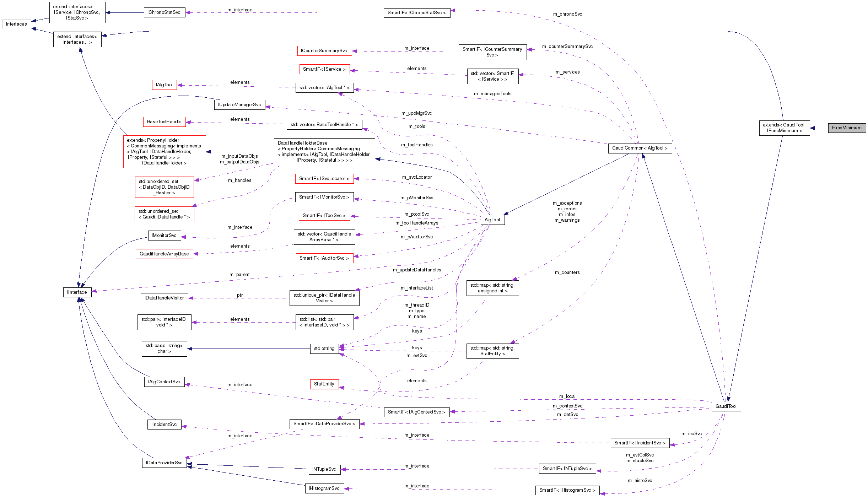Select the IMonitorSvc class box
The height and width of the screenshot is (497, 868).
164,235
